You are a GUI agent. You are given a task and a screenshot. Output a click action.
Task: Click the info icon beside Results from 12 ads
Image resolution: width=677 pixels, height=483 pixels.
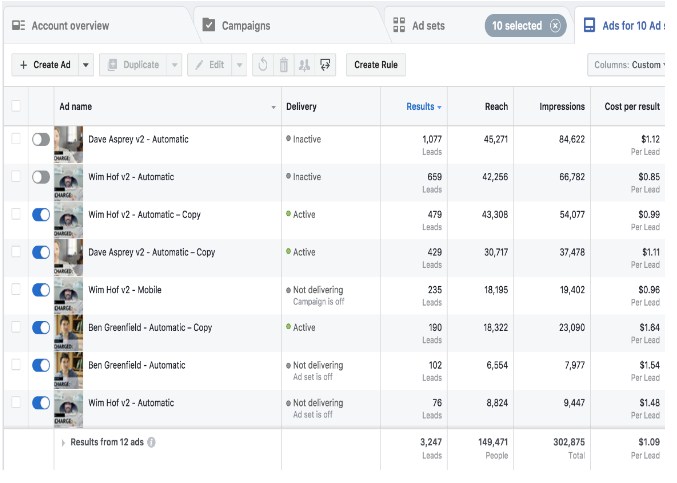(x=152, y=442)
